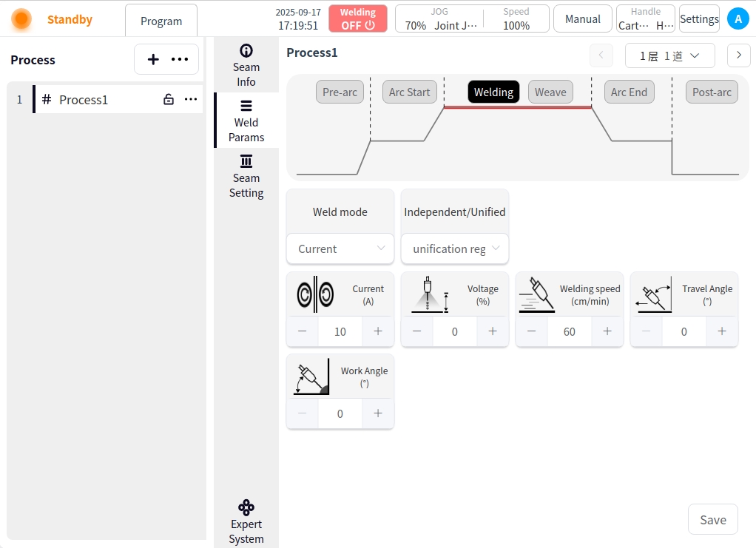756x548 pixels.
Task: Open the Process1 row ellipsis menu
Action: point(191,100)
